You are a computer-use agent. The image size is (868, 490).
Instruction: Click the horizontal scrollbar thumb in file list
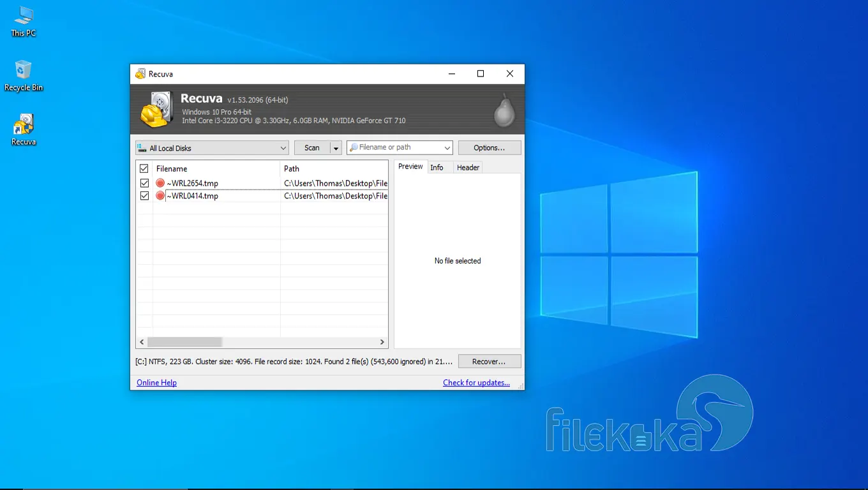[185, 342]
